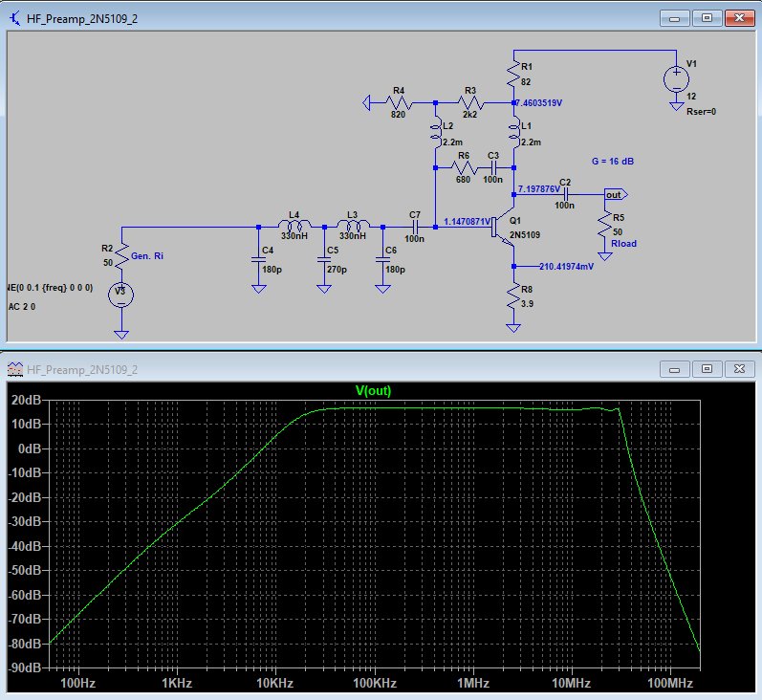Click the 3.9 value of resistor R8
Screen dimensions: 762x700
527,304
